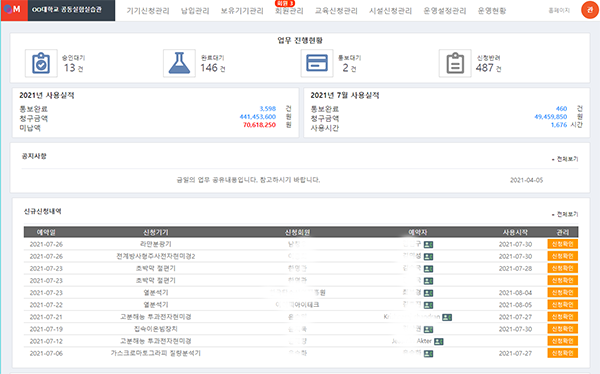
Task: Click the 신청기기 column header
Action: [x=156, y=232]
